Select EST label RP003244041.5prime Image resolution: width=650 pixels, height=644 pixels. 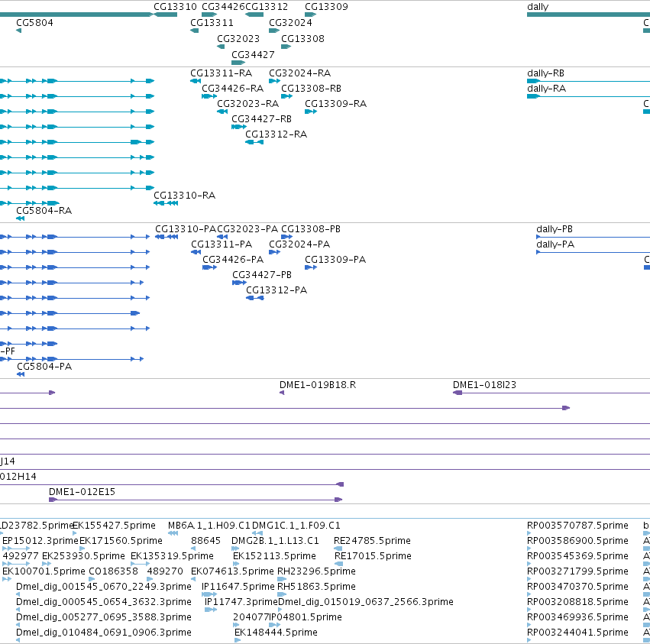(577, 633)
